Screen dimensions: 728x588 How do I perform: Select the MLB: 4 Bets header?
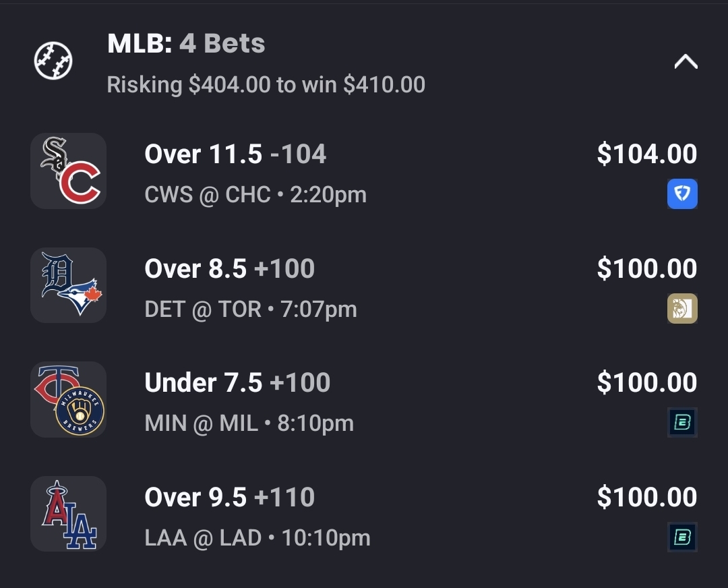click(186, 45)
